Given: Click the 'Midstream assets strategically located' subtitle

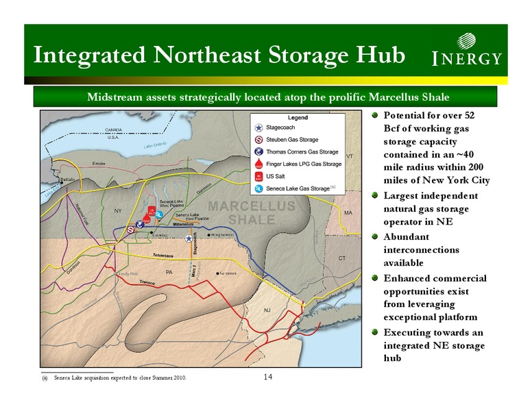Looking at the screenshot, I should (x=268, y=97).
